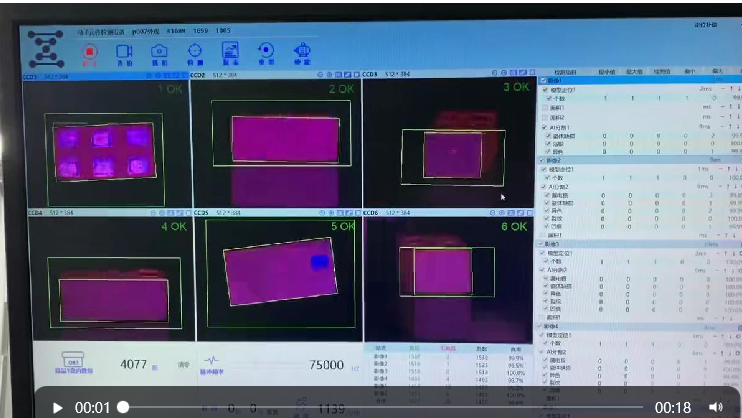Click the application logo at top left

pos(45,47)
